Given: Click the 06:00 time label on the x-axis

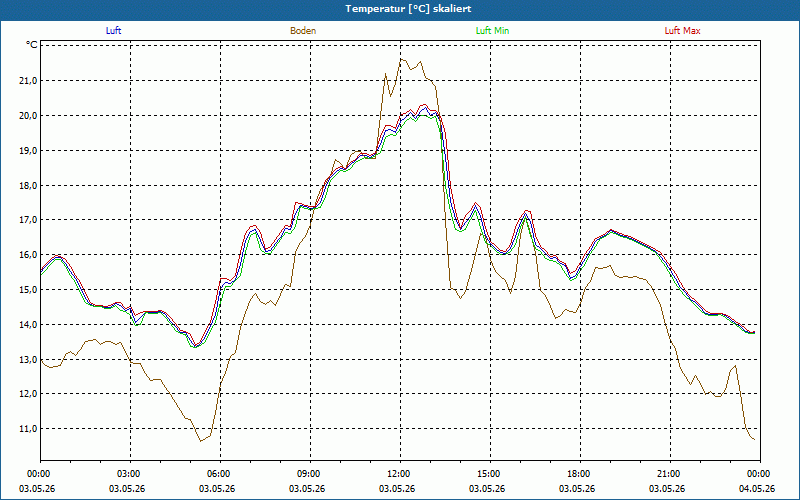Looking at the screenshot, I should click(x=220, y=474).
